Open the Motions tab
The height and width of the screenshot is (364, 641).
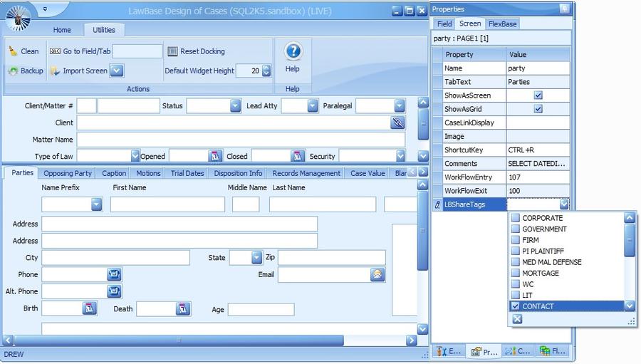click(148, 173)
